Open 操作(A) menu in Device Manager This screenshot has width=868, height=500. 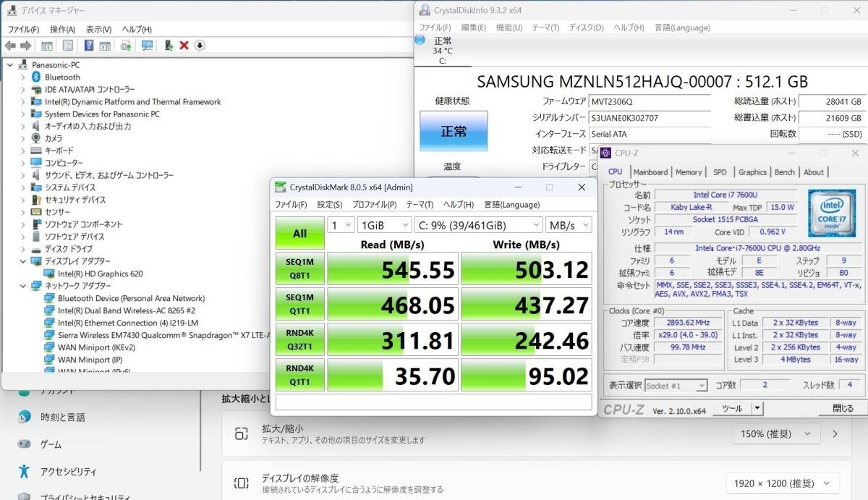tap(62, 29)
